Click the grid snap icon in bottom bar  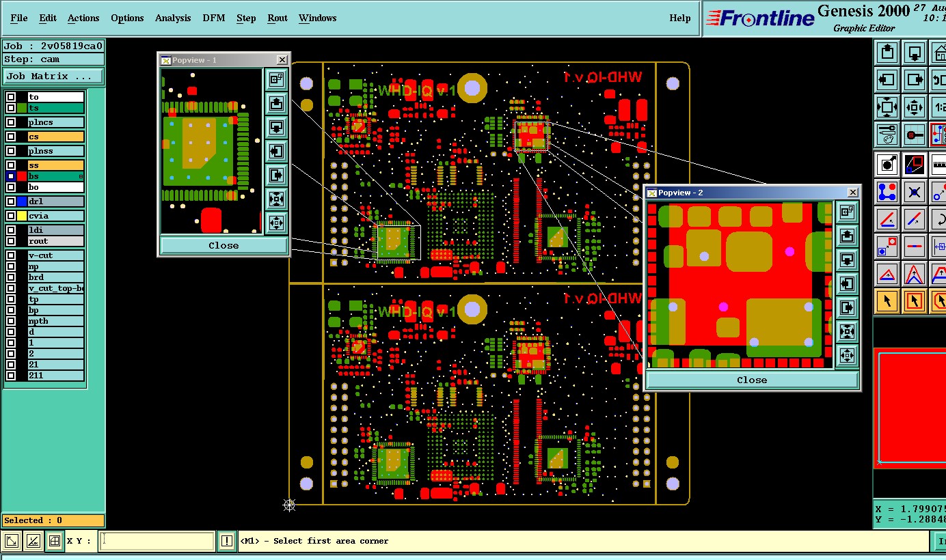(54, 542)
